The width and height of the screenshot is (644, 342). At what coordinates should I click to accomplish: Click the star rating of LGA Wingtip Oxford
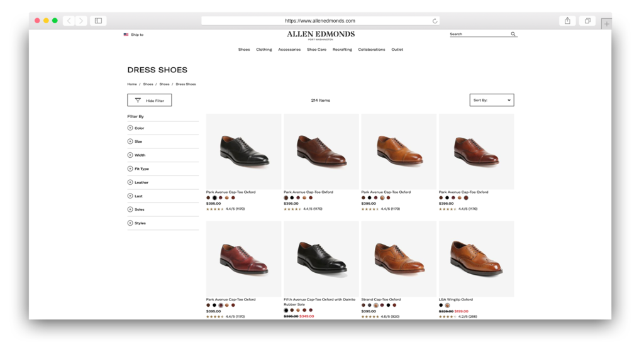tap(448, 317)
